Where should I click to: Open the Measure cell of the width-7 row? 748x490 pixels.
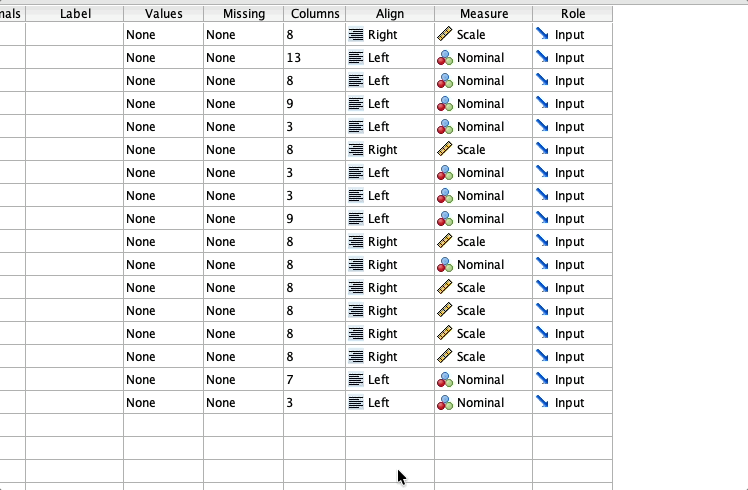[x=483, y=379]
